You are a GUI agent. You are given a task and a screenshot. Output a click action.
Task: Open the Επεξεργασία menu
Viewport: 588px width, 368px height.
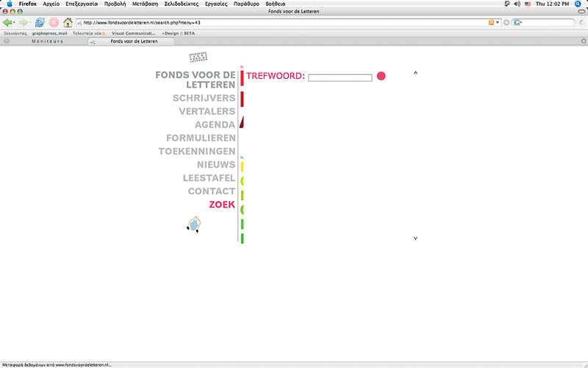pos(82,4)
